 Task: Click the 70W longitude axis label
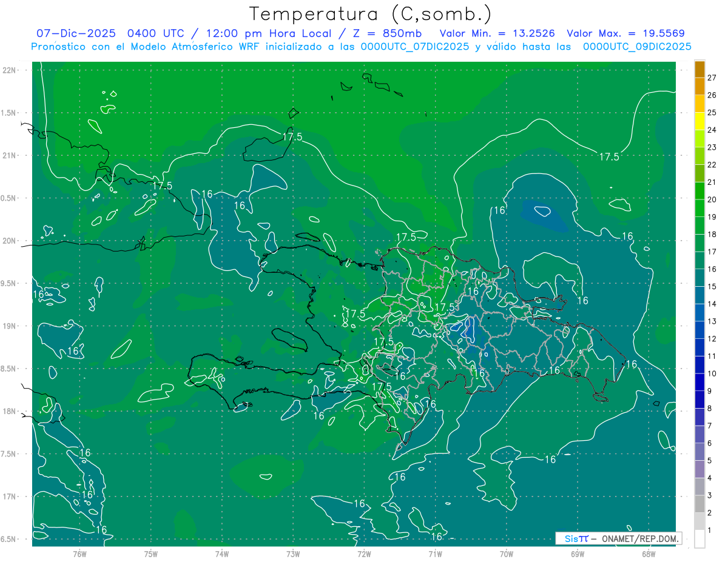506,554
